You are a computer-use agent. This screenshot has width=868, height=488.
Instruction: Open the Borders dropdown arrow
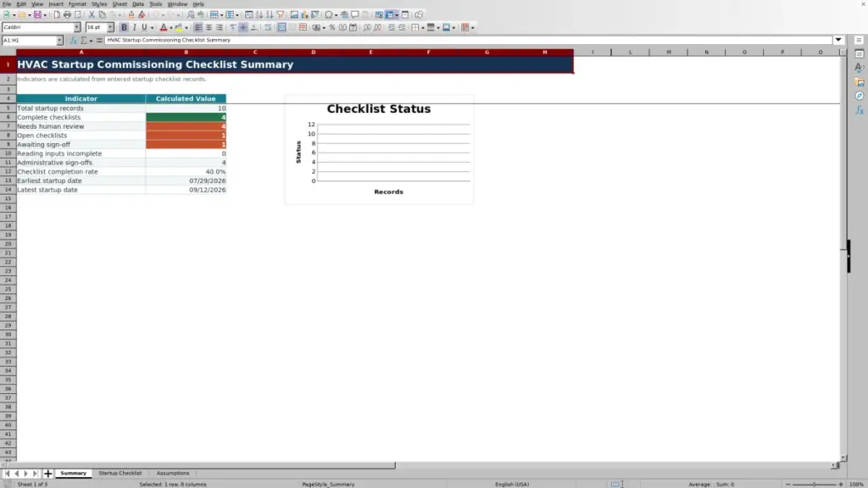point(422,28)
